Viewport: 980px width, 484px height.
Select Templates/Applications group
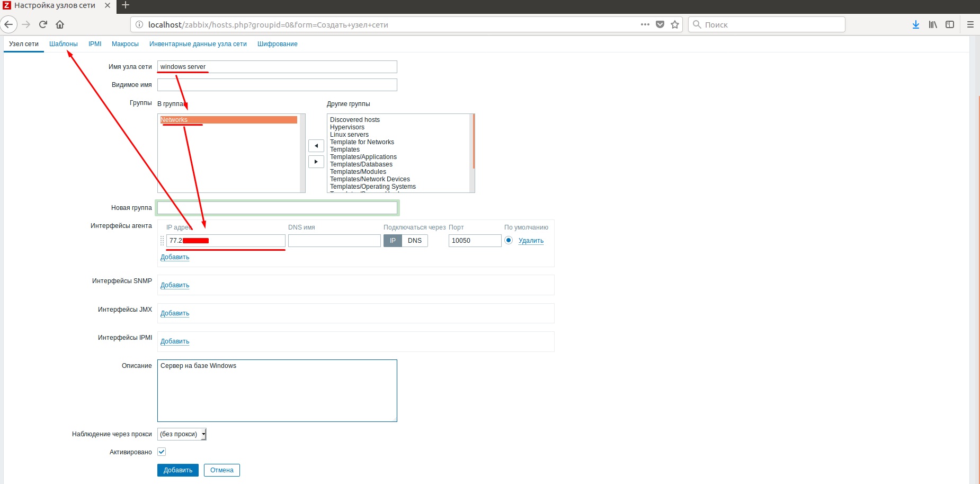tap(363, 157)
